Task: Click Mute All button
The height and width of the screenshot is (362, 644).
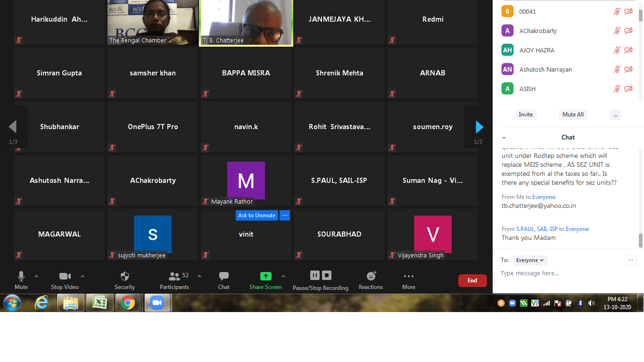Action: tap(573, 115)
